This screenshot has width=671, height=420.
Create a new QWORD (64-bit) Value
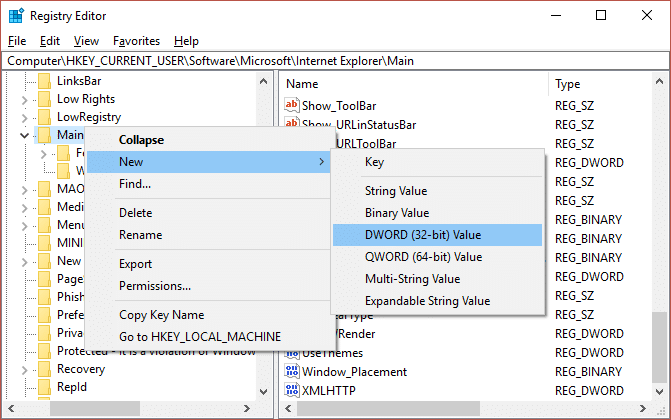(x=437, y=257)
